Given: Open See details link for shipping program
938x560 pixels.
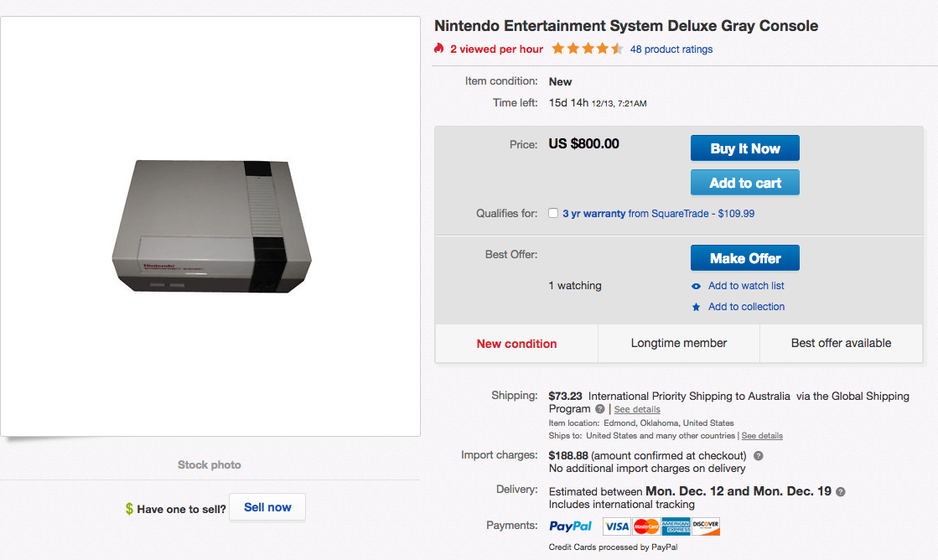Looking at the screenshot, I should coord(637,409).
